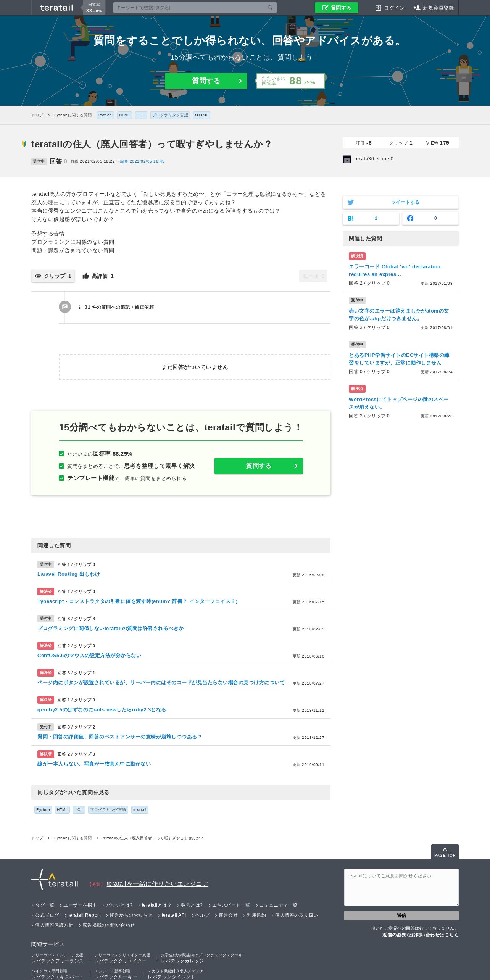Click Pythonに関する質問 in top breadcrumb

pos(73,115)
